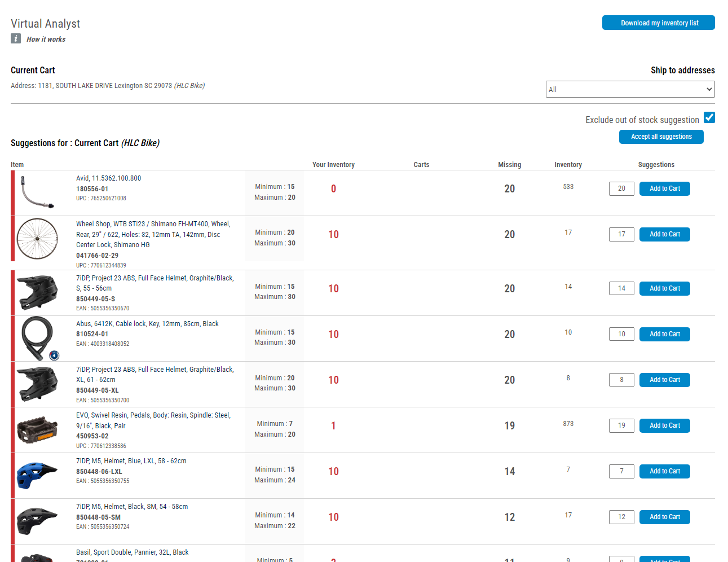Add Project 23 helmet size XL to cart
Image resolution: width=728 pixels, height=562 pixels.
point(664,380)
